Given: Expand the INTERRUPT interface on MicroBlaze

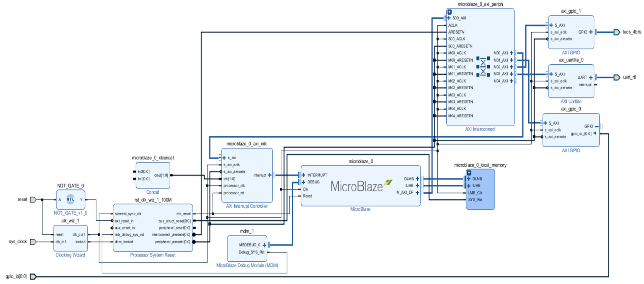Looking at the screenshot, I should 303,175.
